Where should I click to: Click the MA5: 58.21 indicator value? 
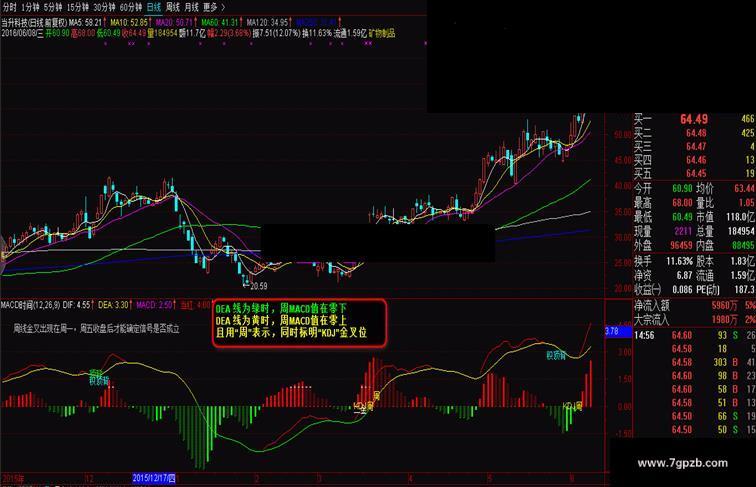click(x=86, y=22)
